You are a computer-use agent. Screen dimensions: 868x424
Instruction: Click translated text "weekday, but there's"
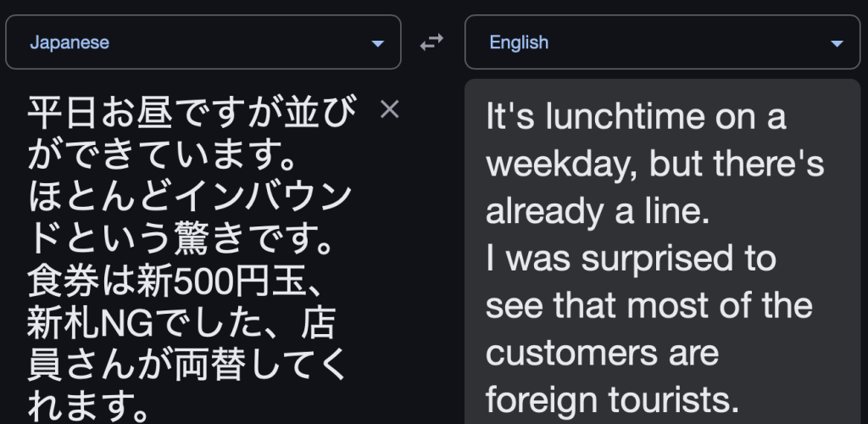point(655,165)
